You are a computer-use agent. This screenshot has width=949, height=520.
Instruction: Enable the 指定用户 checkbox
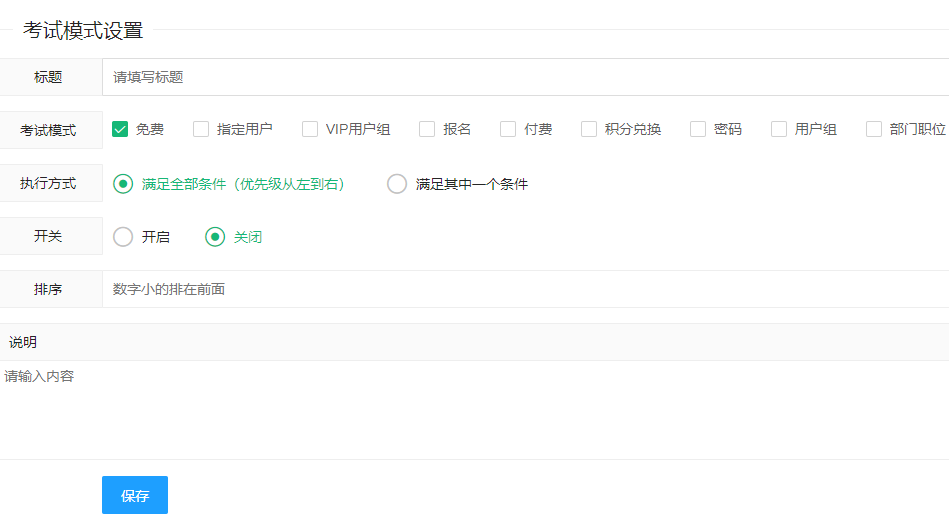coord(201,129)
